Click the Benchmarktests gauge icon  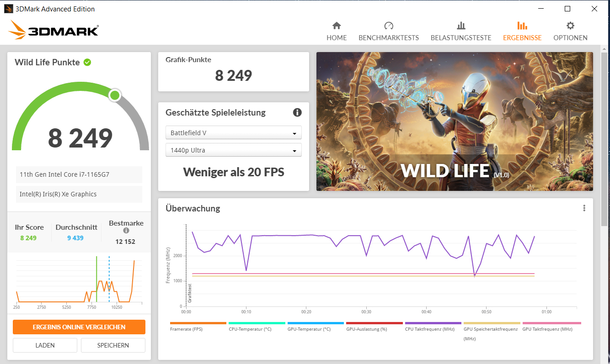389,26
